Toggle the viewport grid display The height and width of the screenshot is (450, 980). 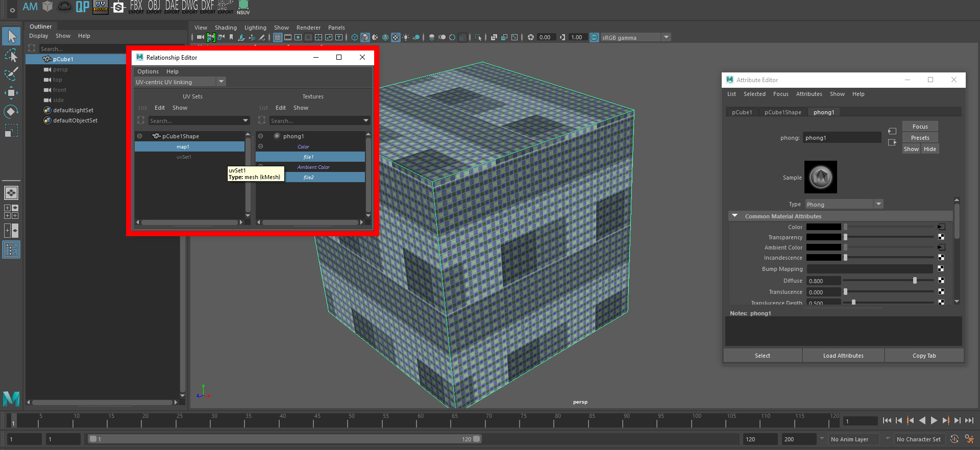click(278, 37)
